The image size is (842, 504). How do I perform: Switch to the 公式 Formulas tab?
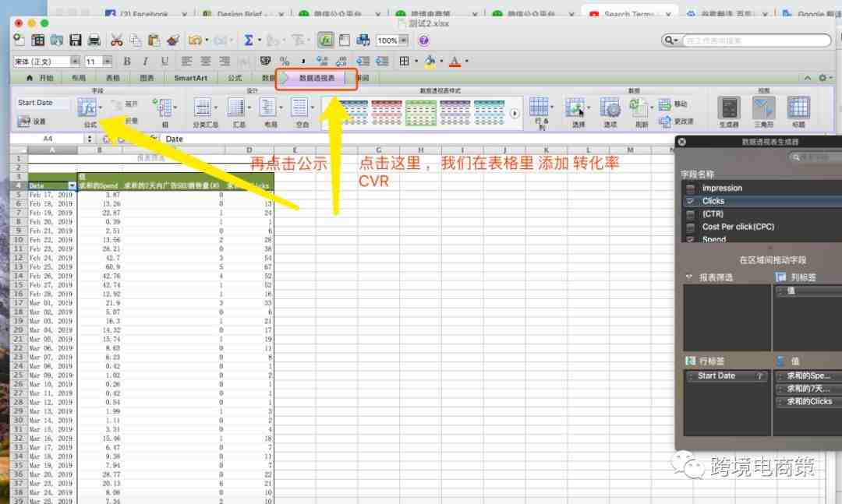point(235,78)
